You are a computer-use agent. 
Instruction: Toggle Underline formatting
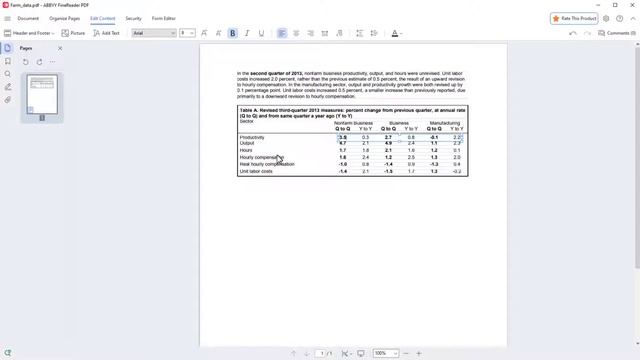[261, 33]
